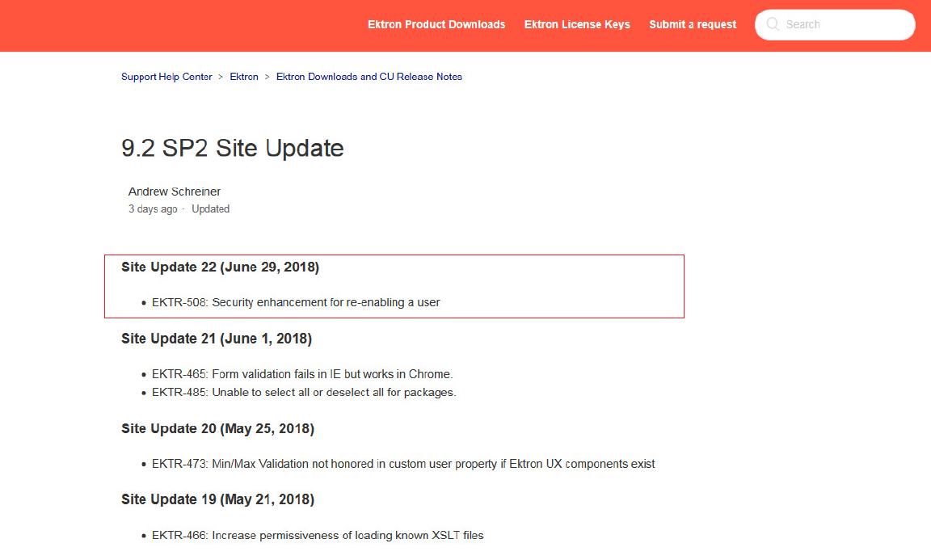Click EKTR-485 packages select all entry
Screen dimensions: 931x560
pyautogui.click(x=304, y=393)
